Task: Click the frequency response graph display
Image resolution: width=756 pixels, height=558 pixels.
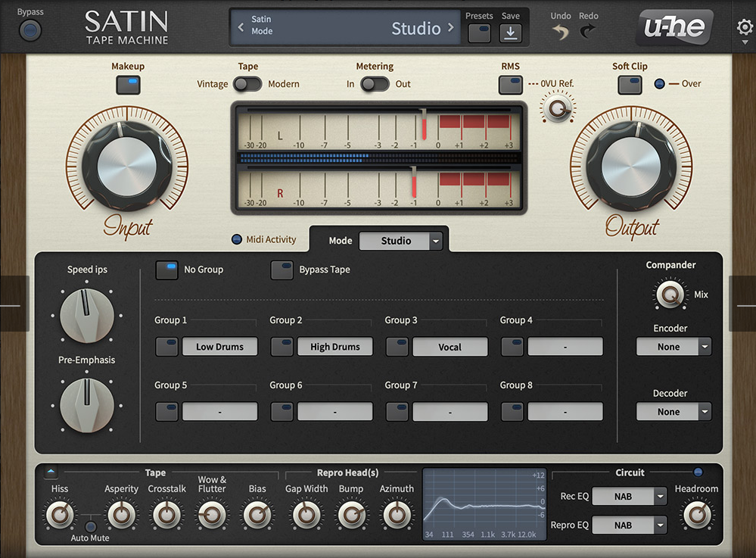Action: click(x=484, y=504)
